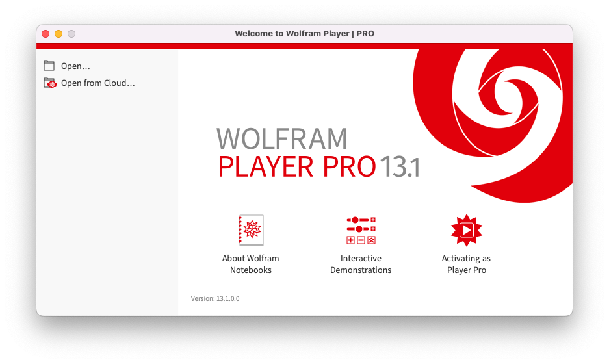Image resolution: width=609 pixels, height=364 pixels.
Task: Open the About Wolfram Notebooks notebook icon
Action: tap(251, 230)
